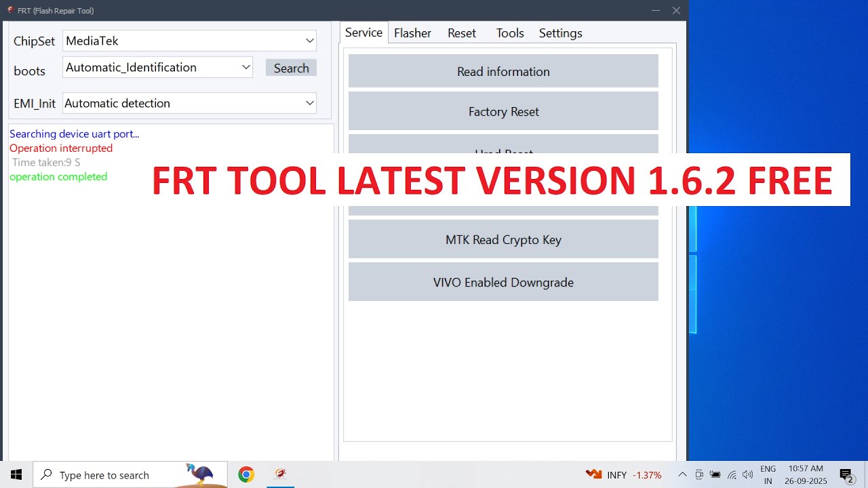Open the INFY stock widget
The width and height of the screenshot is (868, 488).
623,474
